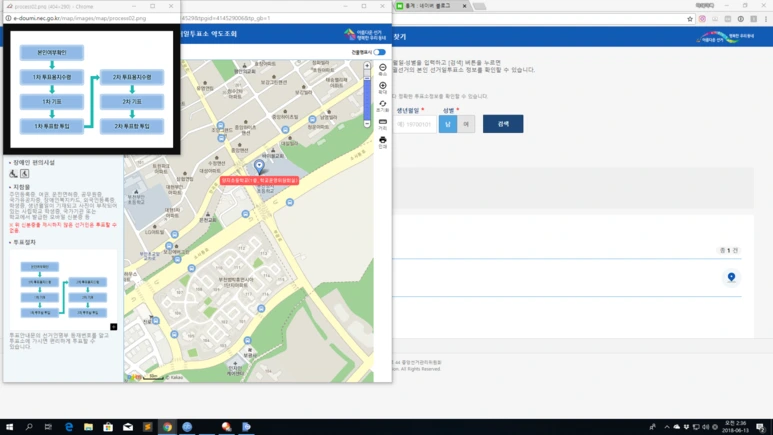Open notification center on taskbar
The height and width of the screenshot is (435, 773).
pyautogui.click(x=760, y=427)
